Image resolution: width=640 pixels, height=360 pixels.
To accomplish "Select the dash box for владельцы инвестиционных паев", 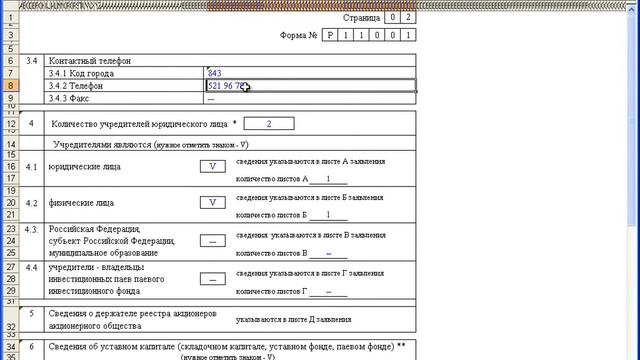I will pyautogui.click(x=213, y=279).
